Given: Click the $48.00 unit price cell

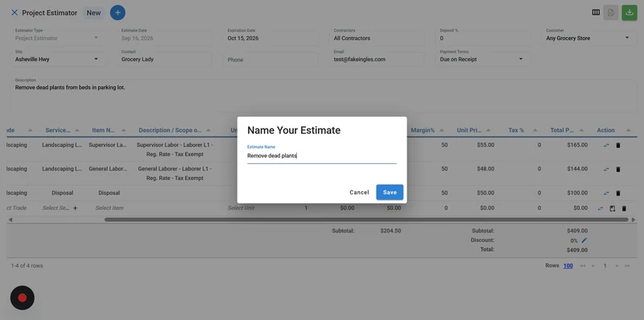Looking at the screenshot, I should coord(485,169).
